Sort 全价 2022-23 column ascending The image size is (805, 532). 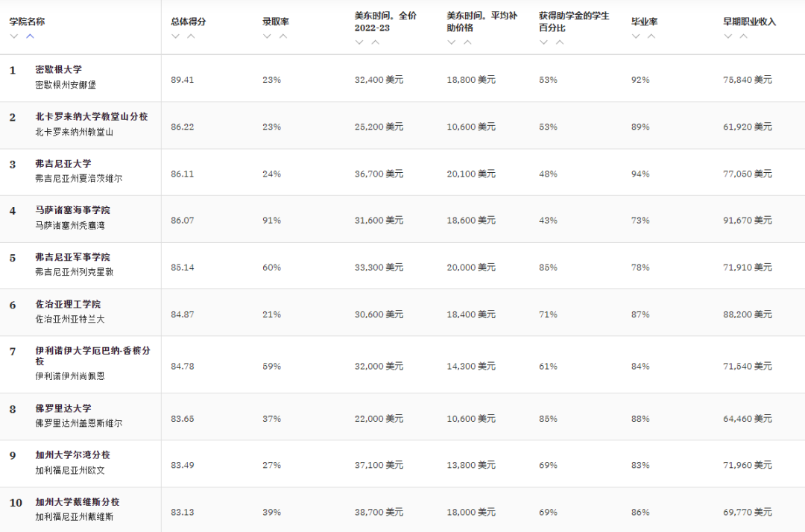(x=376, y=42)
